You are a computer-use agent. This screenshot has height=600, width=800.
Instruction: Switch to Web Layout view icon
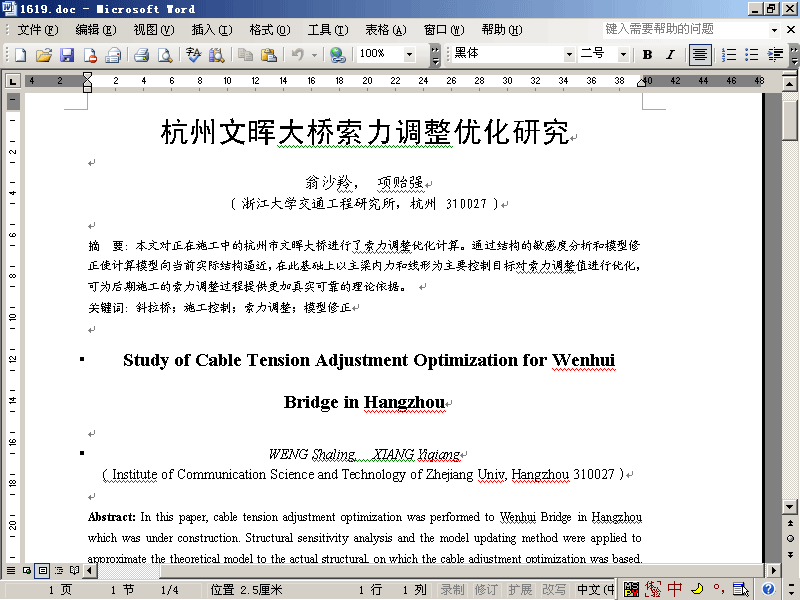pos(27,570)
